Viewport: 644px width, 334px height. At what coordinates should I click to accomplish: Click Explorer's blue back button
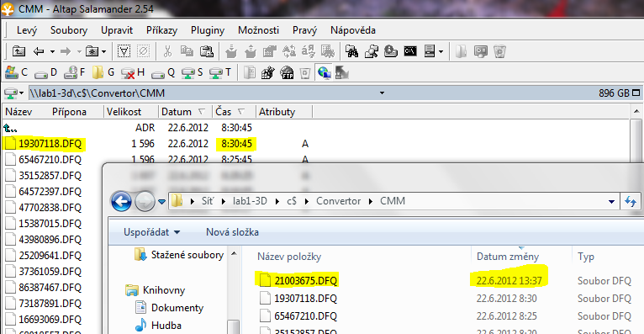121,201
